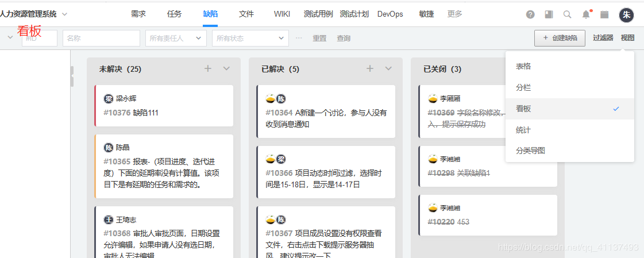Click 陈 avatar on card #10364
The image size is (644, 258).
(x=280, y=99)
